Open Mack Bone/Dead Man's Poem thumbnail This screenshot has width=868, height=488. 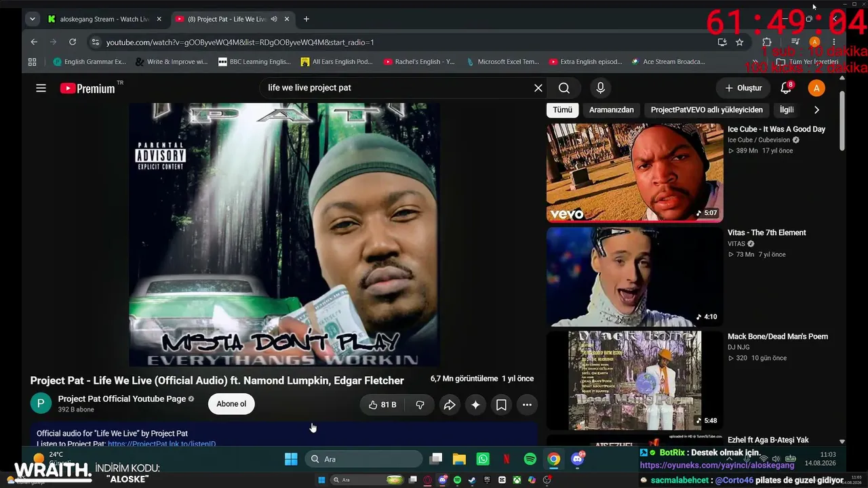point(635,380)
